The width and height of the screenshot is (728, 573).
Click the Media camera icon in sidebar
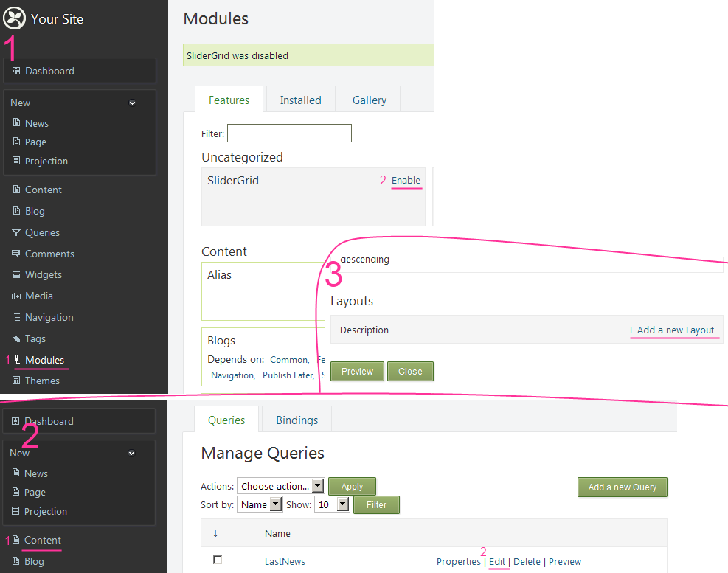click(16, 296)
